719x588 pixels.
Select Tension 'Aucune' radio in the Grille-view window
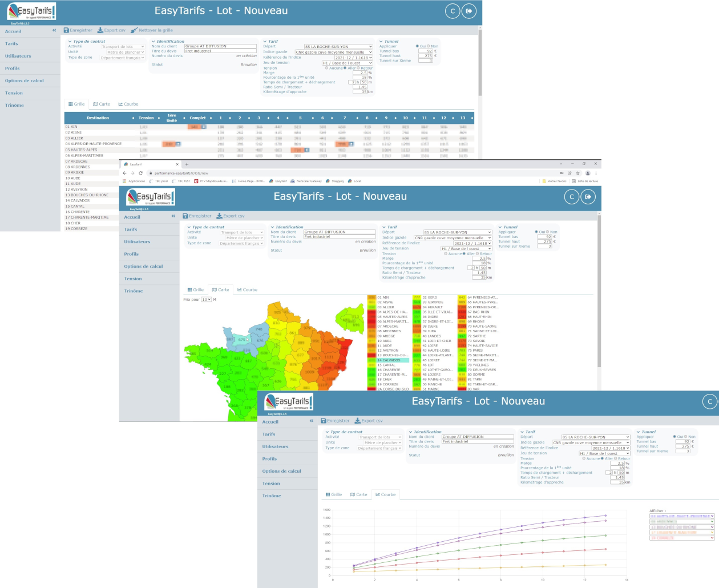[326, 68]
